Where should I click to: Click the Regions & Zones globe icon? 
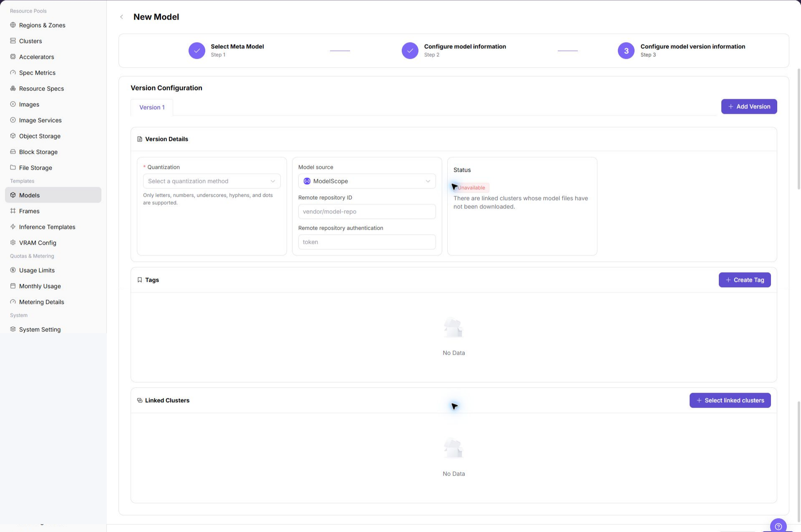13,25
